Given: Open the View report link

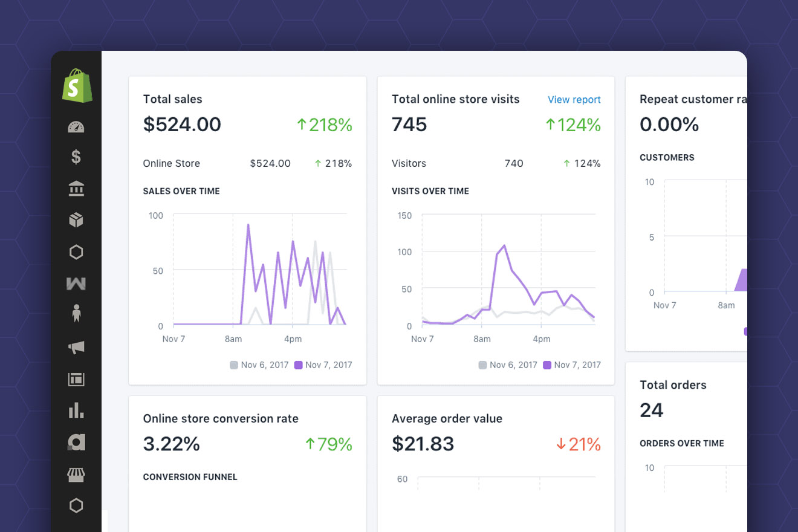Looking at the screenshot, I should (574, 100).
